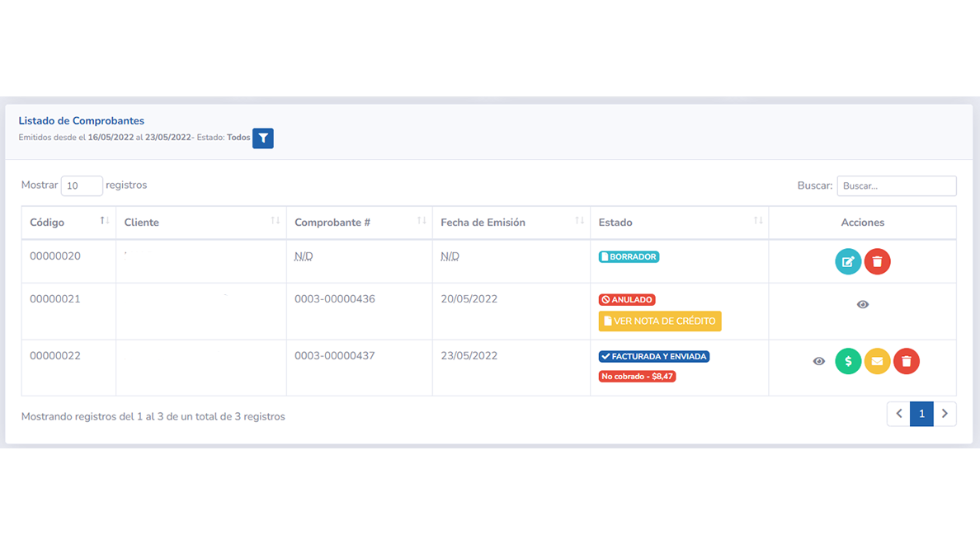Sort table by Estado column
Image resolution: width=980 pixels, height=544 pixels.
[x=679, y=223]
